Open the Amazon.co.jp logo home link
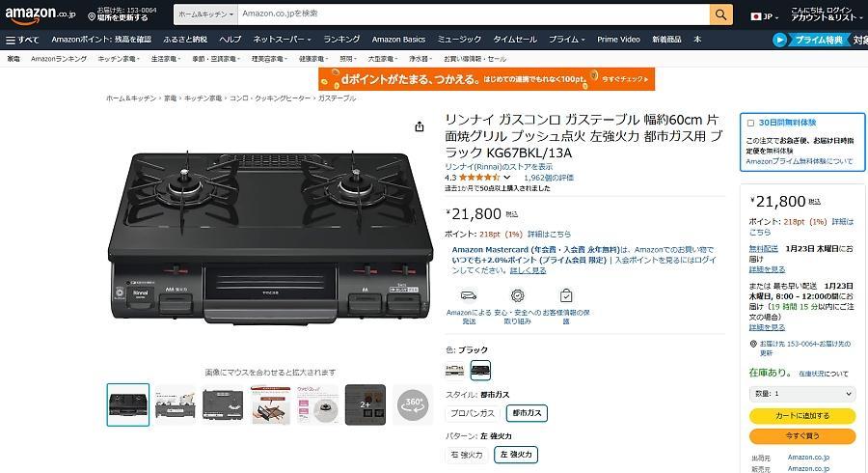The height and width of the screenshot is (473, 868). point(40,14)
